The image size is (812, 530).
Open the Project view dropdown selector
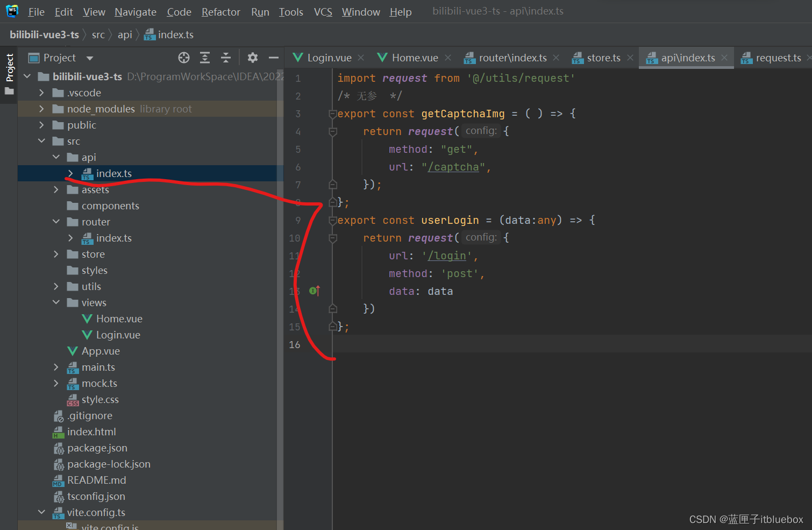pyautogui.click(x=90, y=58)
